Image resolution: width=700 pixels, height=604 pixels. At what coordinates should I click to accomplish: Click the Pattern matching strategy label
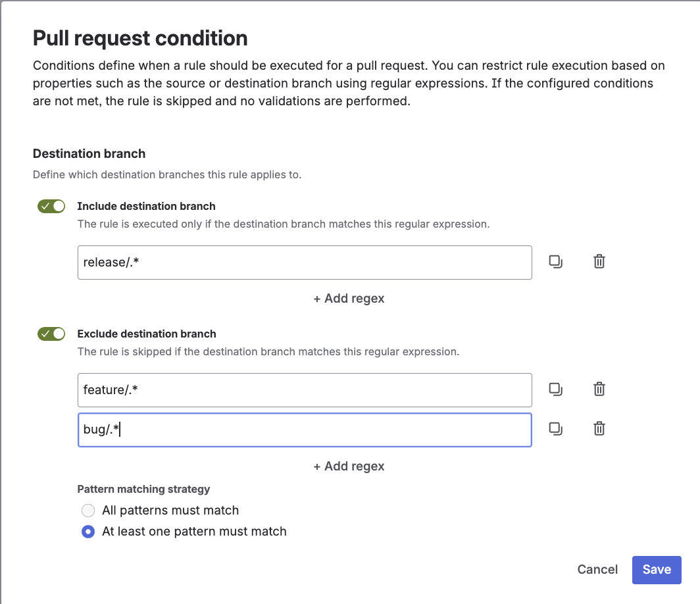[143, 490]
